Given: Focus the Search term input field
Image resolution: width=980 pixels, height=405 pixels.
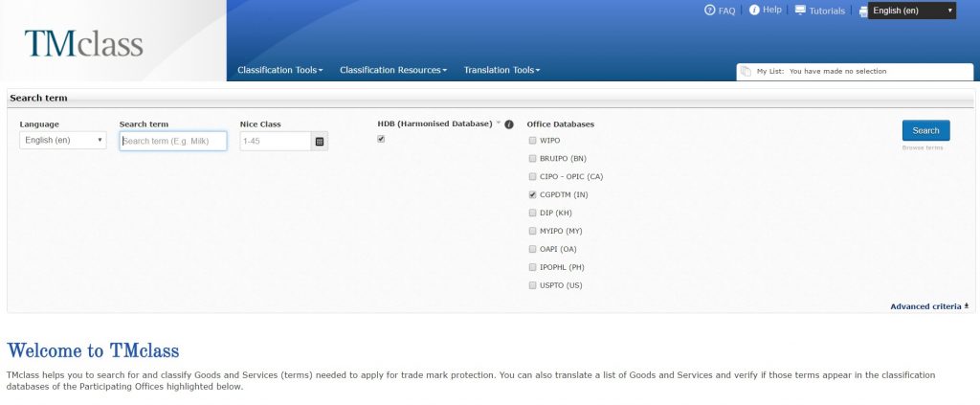Looking at the screenshot, I should point(173,141).
